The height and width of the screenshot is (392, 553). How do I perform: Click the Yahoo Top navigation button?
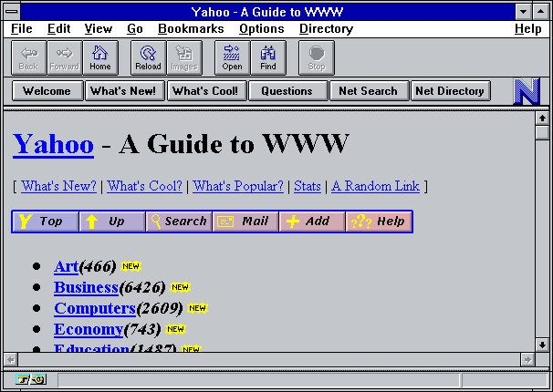point(45,222)
